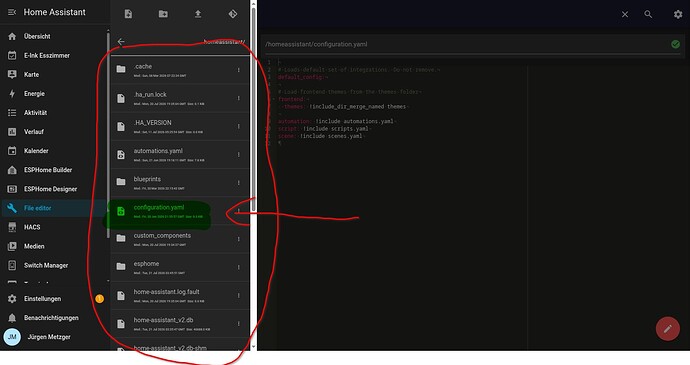Open automations.yaml file
This screenshot has width=690, height=365.
[x=180, y=155]
